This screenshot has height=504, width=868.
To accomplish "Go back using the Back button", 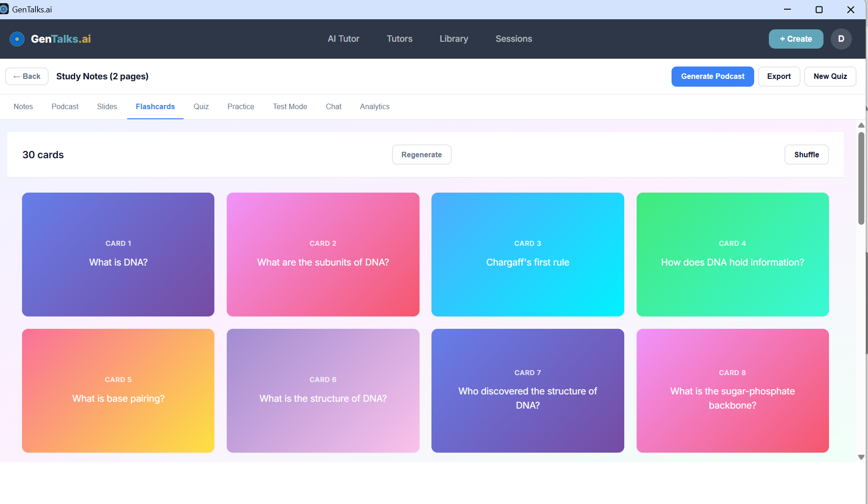I will click(x=27, y=77).
